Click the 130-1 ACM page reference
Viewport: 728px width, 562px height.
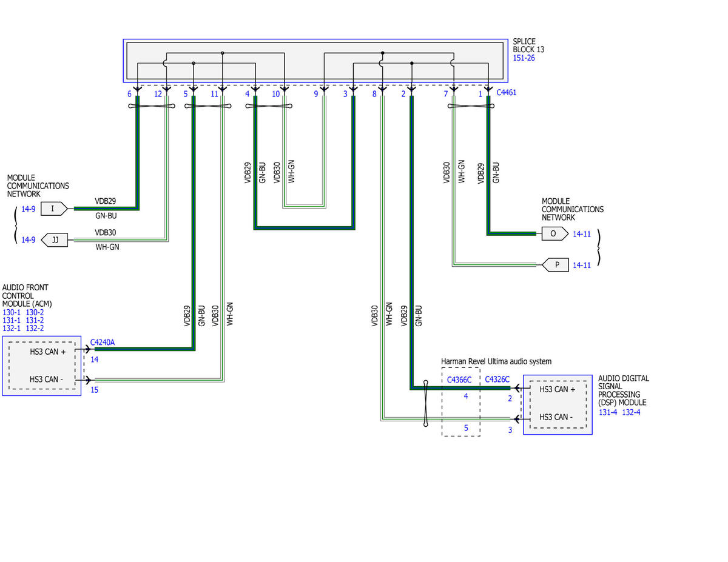point(12,312)
